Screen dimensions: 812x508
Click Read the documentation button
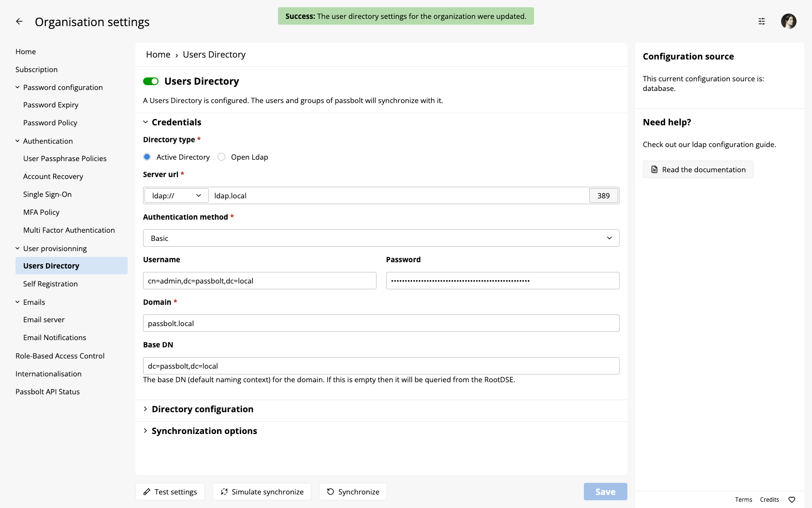click(698, 169)
